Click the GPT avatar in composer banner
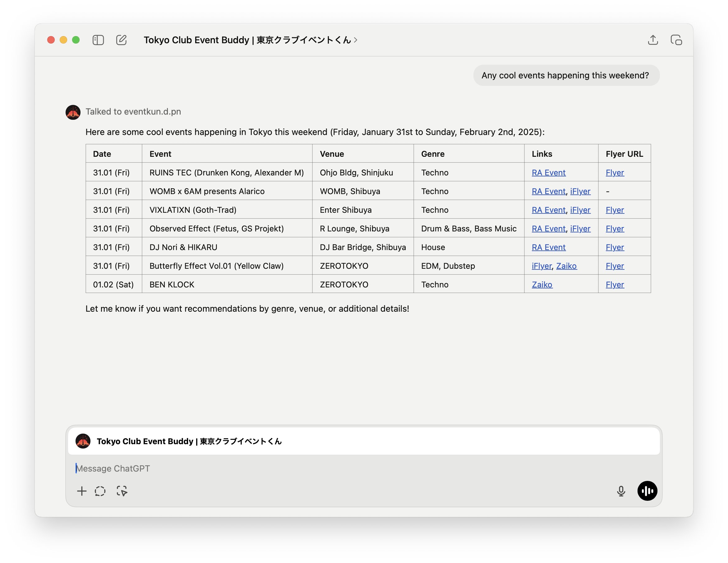The height and width of the screenshot is (563, 728). click(x=83, y=441)
